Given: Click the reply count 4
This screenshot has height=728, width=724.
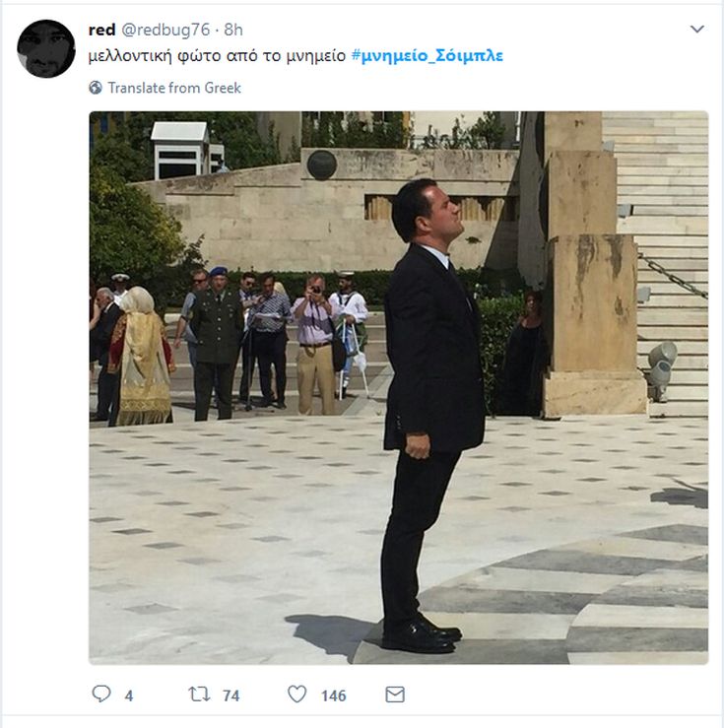Looking at the screenshot, I should [x=129, y=695].
